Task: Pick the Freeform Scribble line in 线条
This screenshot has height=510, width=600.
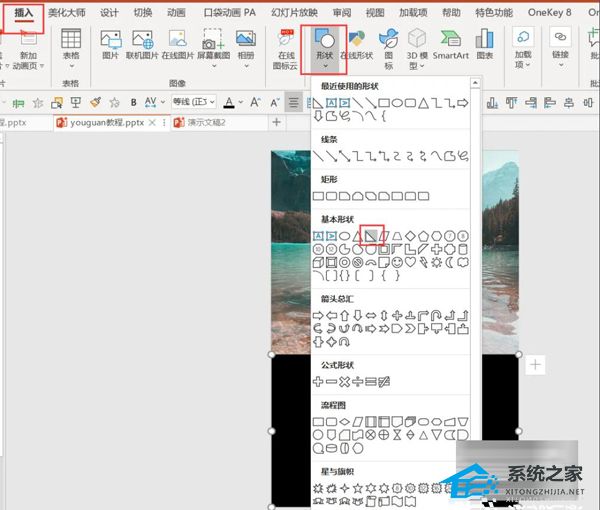Action: (463, 156)
